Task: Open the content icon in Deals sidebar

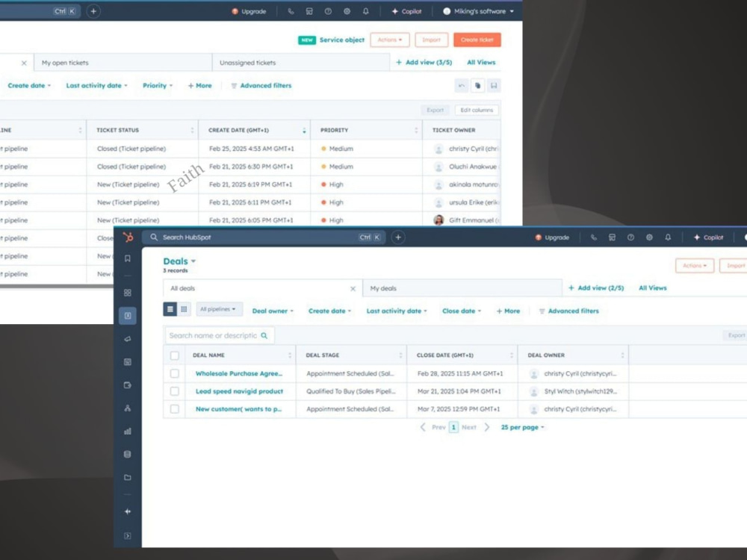Action: 128,362
